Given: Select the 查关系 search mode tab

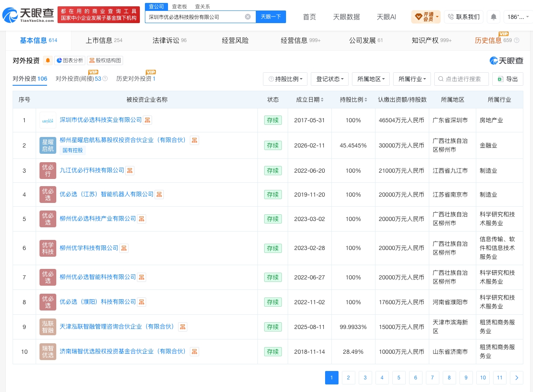Looking at the screenshot, I should (202, 6).
